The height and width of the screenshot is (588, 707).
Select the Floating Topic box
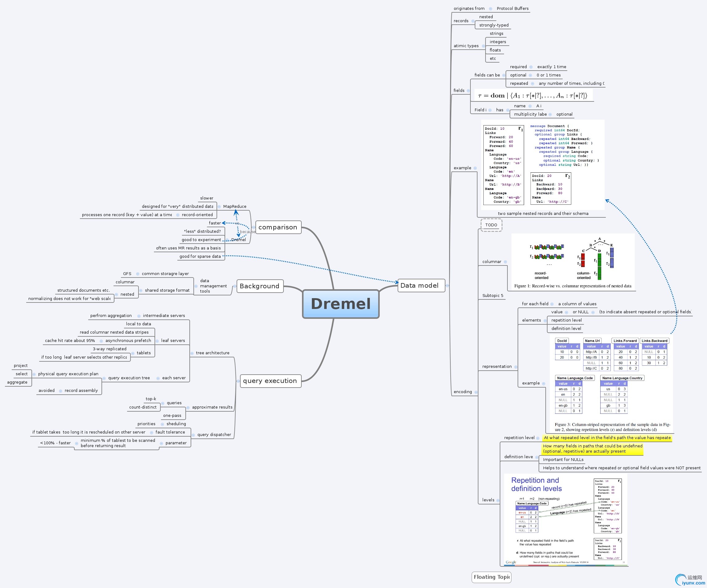point(491,577)
